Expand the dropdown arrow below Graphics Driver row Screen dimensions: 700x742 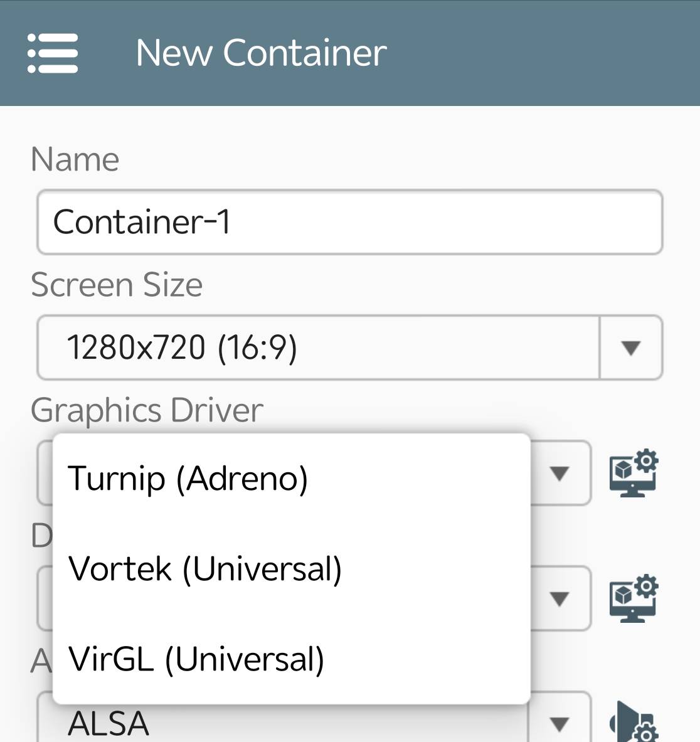point(560,598)
